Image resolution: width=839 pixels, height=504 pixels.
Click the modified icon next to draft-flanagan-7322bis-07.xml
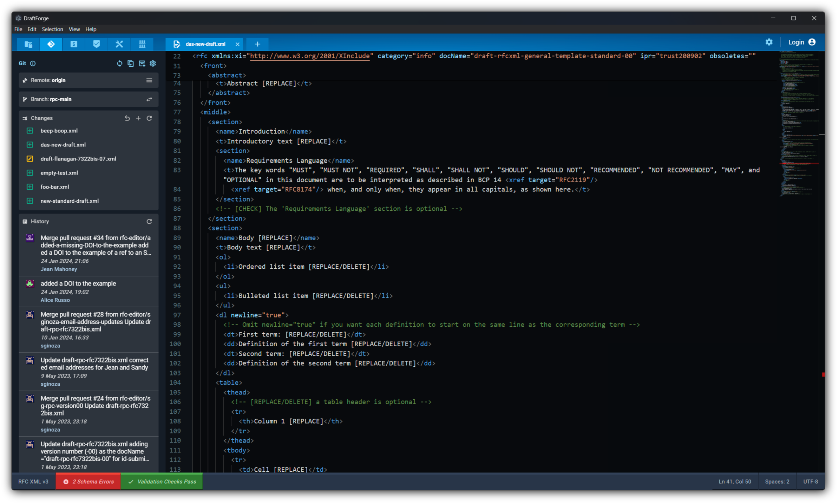[30, 159]
